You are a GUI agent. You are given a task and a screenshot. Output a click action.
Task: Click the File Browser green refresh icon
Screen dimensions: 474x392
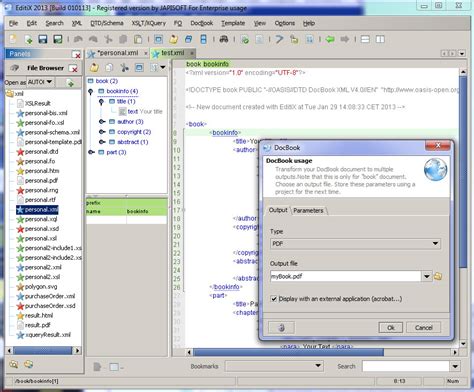tap(70, 83)
